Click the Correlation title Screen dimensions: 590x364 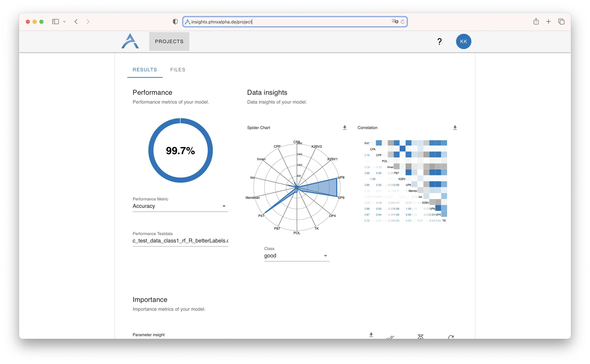[367, 128]
